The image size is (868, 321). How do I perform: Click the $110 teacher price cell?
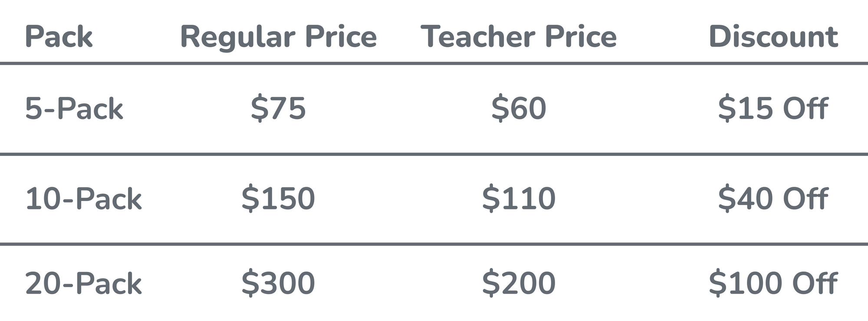pyautogui.click(x=519, y=199)
